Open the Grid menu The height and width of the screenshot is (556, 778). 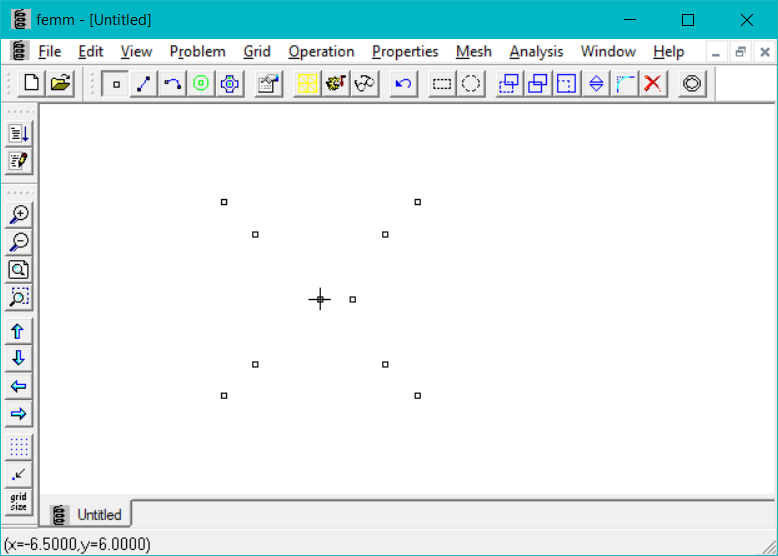pos(257,52)
